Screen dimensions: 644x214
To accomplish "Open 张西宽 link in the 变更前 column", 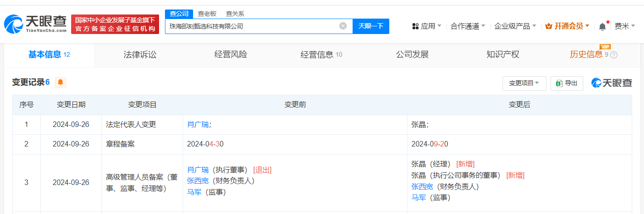I will click(198, 181).
